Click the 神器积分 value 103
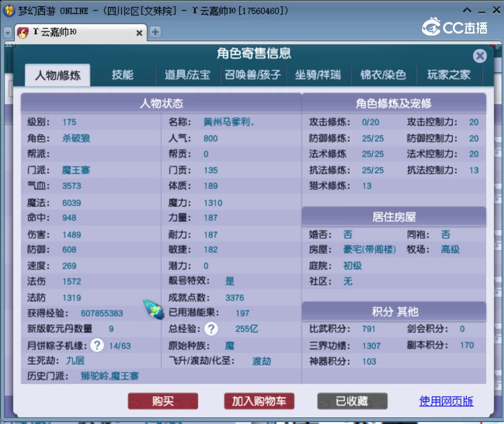Image resolution: width=504 pixels, height=424 pixels. (369, 361)
